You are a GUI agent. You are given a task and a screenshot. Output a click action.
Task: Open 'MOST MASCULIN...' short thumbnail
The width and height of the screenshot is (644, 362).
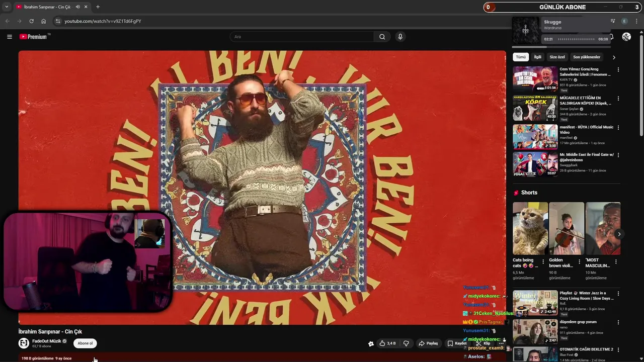coord(603,229)
